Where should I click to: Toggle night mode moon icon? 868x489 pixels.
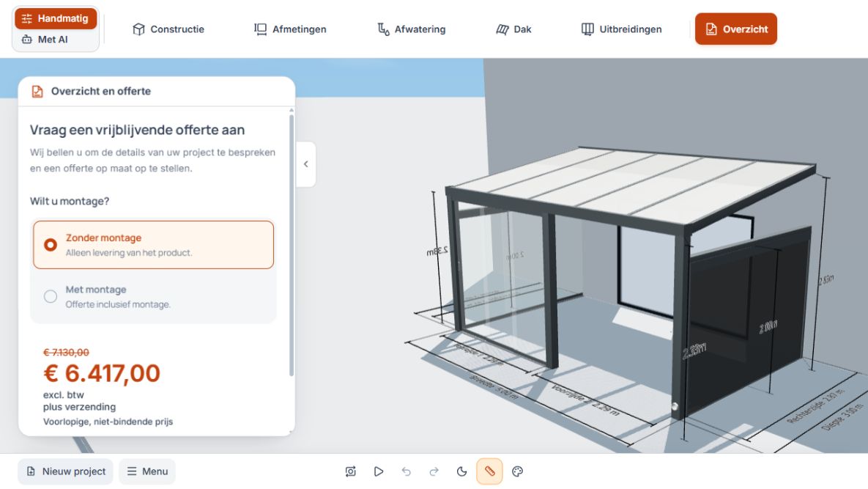pos(461,471)
